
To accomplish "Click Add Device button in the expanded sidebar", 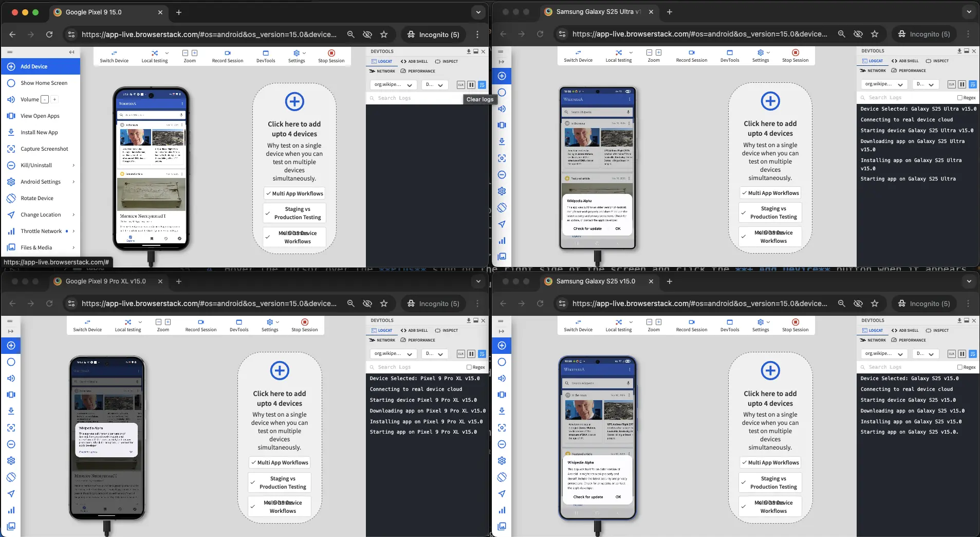I will click(x=34, y=66).
